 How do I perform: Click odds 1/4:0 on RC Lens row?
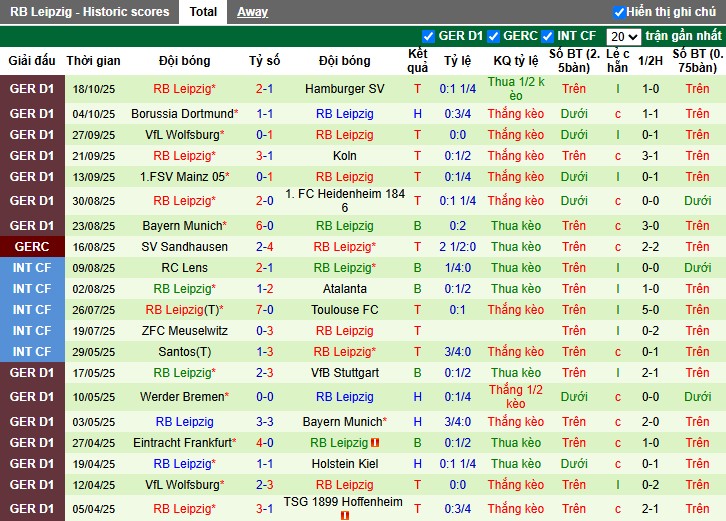tap(457, 268)
